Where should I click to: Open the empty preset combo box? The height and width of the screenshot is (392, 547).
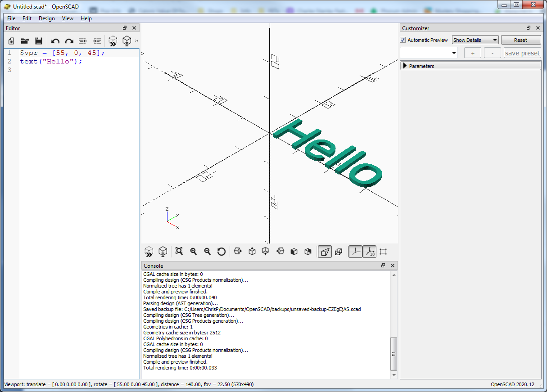[x=429, y=53]
